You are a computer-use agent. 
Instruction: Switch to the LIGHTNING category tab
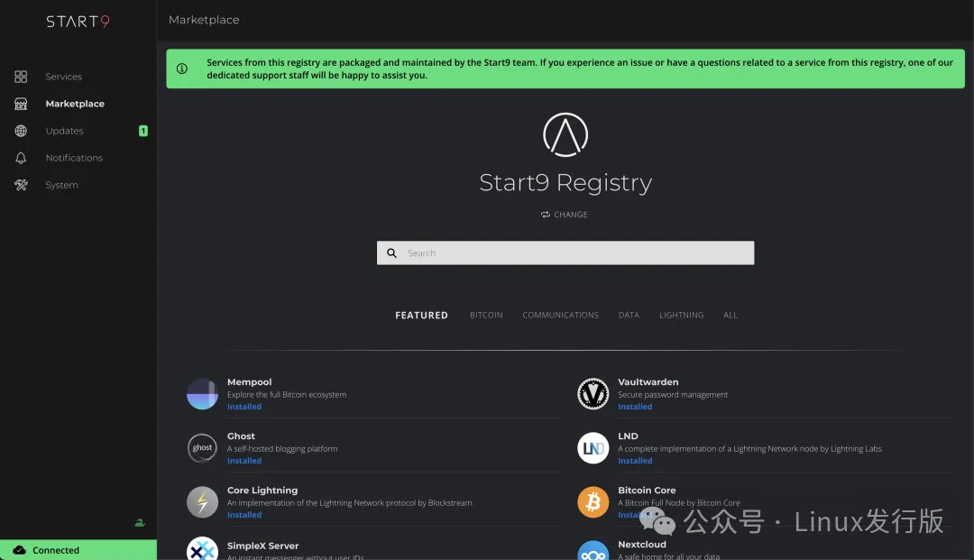682,316
